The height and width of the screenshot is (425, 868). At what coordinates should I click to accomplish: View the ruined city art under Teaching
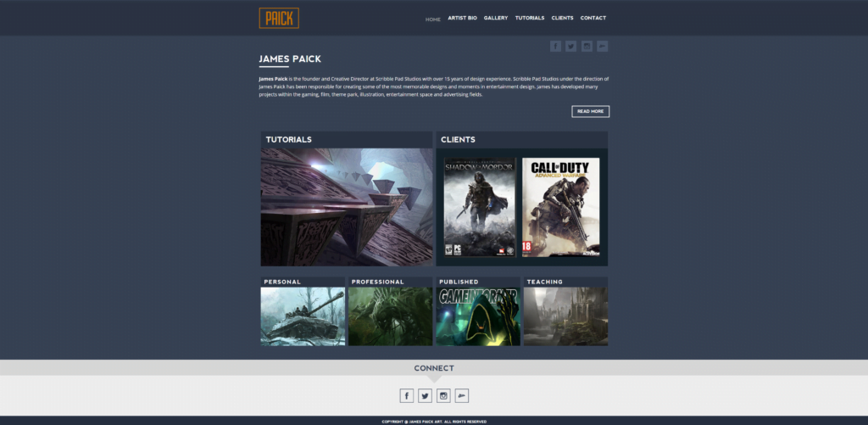tap(565, 316)
